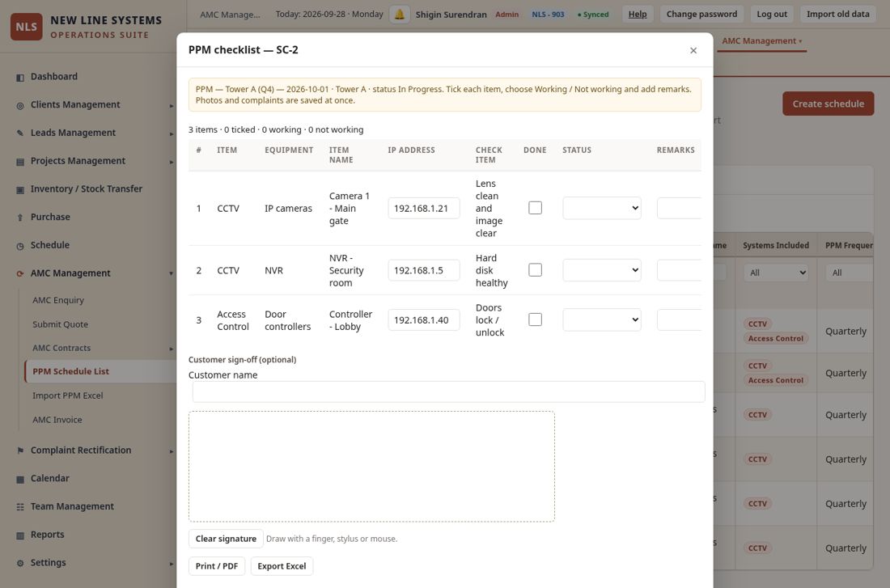The image size is (890, 588).
Task: Open the Submit Quote submenu item
Action: coord(60,324)
